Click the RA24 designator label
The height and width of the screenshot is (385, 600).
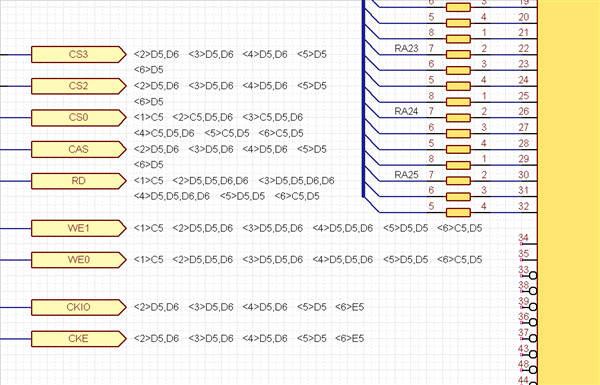(406, 111)
